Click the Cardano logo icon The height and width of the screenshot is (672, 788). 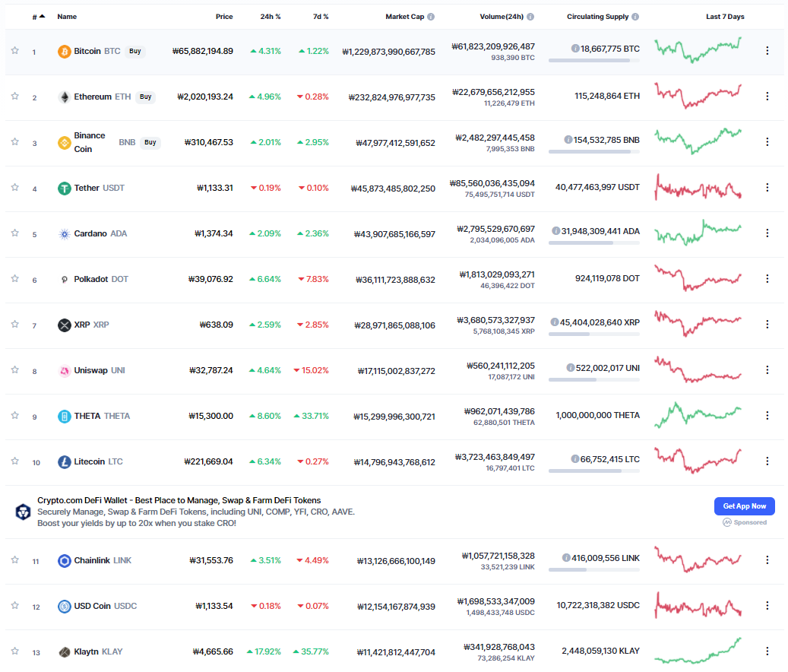[x=65, y=234]
